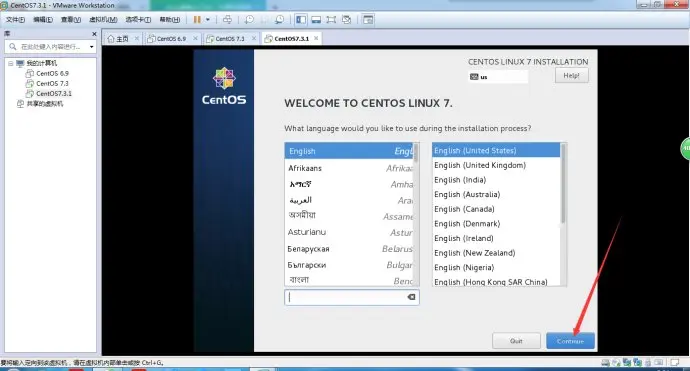Viewport: 690px width, 371px height.
Task: Choose English (Denmark) locale
Action: (x=496, y=224)
